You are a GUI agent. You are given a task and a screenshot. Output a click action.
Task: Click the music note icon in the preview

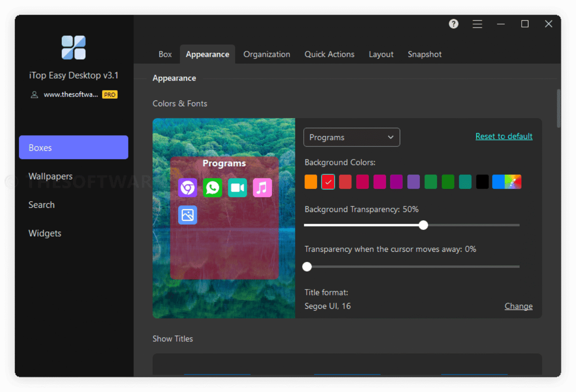point(262,188)
